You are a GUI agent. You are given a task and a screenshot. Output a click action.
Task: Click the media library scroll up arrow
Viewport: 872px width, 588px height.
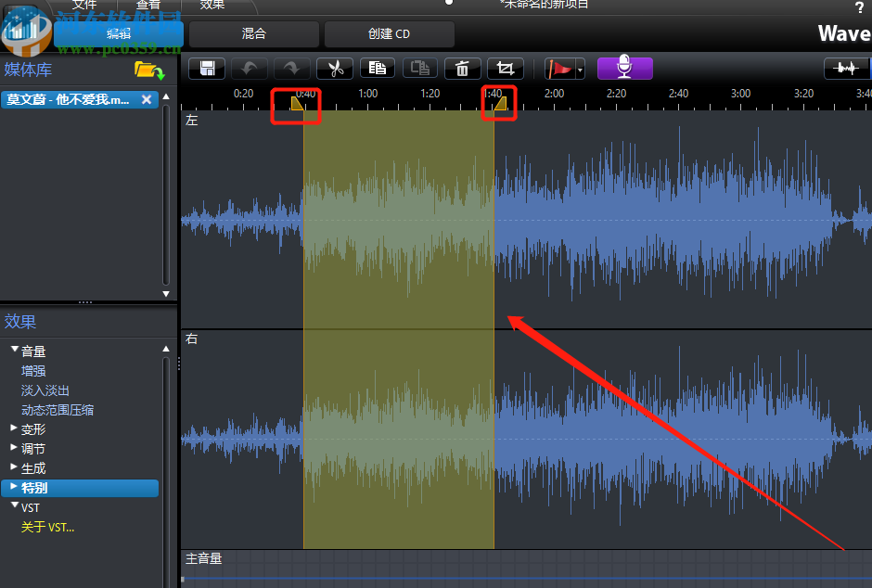click(x=166, y=96)
